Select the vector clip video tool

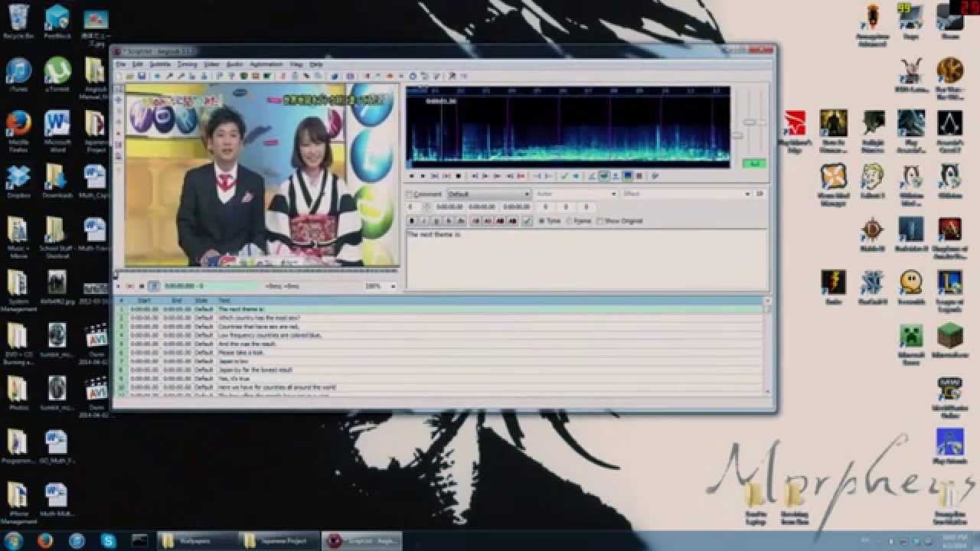(119, 156)
